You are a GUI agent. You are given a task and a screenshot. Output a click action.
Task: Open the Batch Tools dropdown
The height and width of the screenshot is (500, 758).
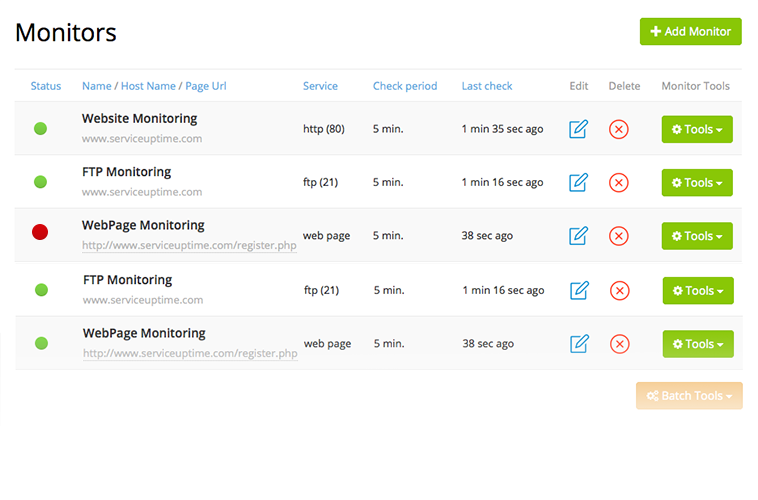point(689,396)
